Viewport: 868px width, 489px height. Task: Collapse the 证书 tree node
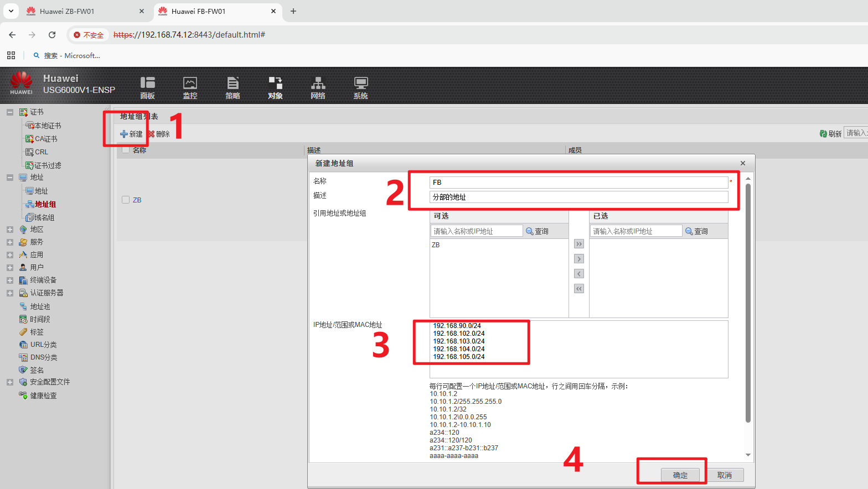10,112
